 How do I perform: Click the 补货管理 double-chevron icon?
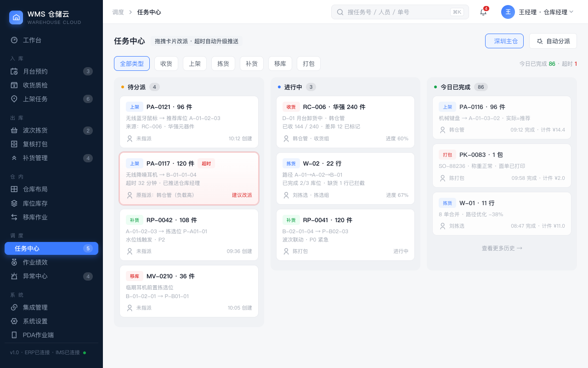(14, 158)
